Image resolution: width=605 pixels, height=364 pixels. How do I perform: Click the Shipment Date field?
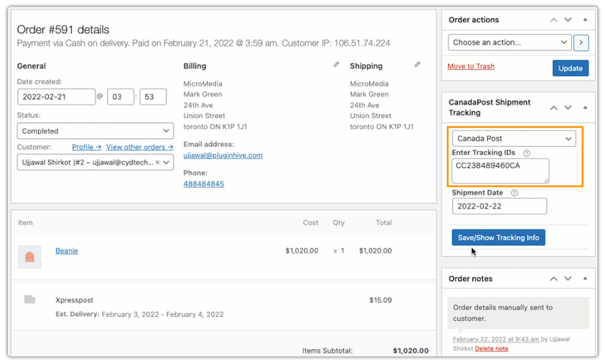[x=500, y=206]
